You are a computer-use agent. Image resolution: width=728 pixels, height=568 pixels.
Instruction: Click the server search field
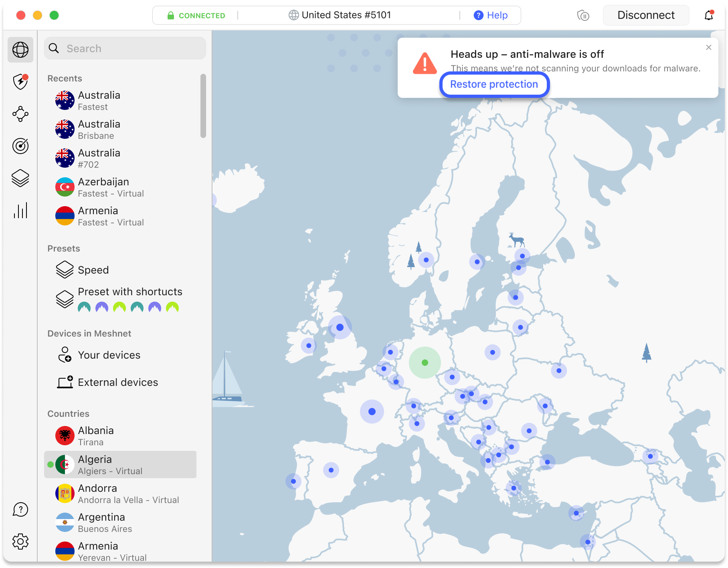[125, 49]
